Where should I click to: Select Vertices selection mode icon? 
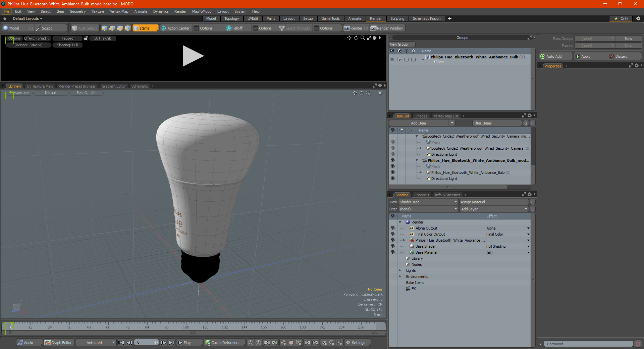(x=104, y=28)
